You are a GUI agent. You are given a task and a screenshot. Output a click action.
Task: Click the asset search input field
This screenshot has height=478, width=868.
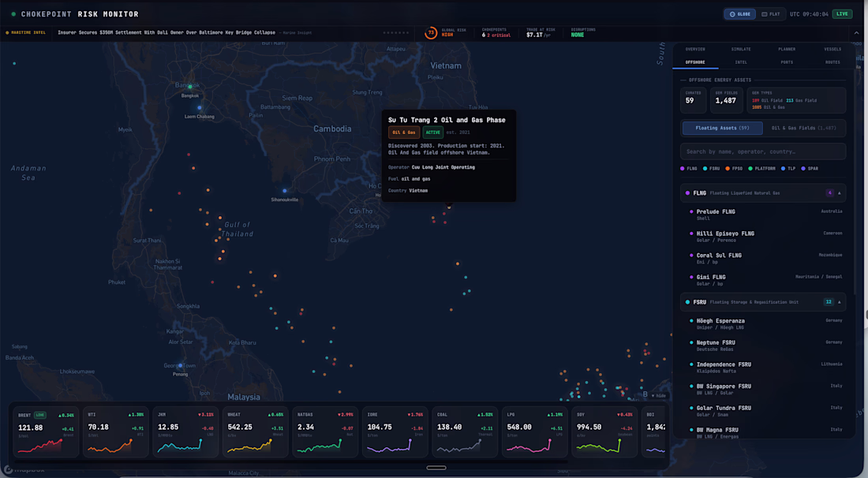[763, 151]
